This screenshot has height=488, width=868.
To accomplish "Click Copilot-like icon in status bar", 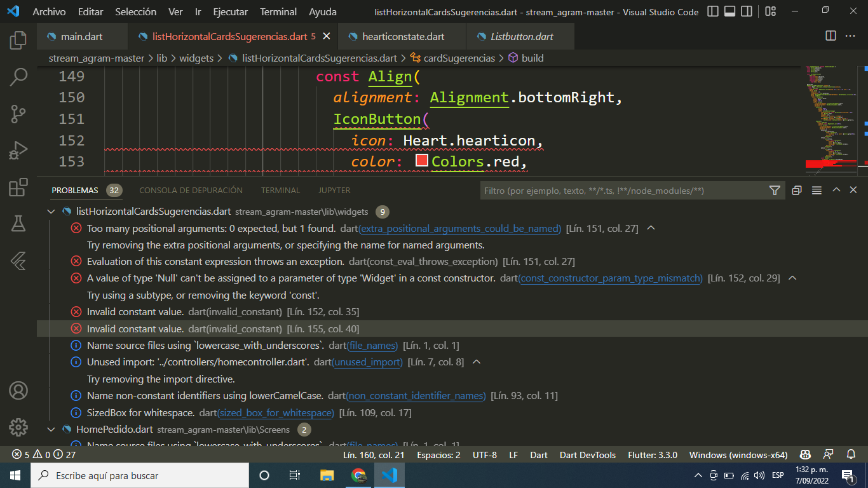I will (x=805, y=455).
